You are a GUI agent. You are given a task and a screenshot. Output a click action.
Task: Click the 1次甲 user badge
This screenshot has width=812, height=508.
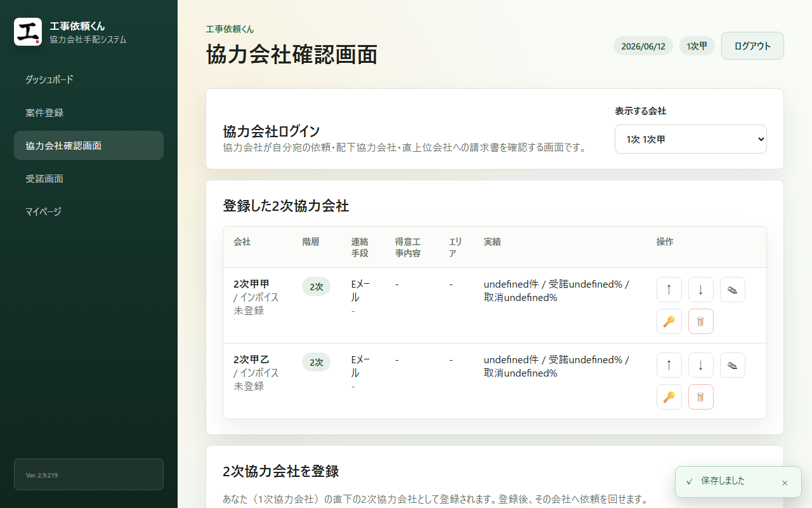(x=697, y=46)
